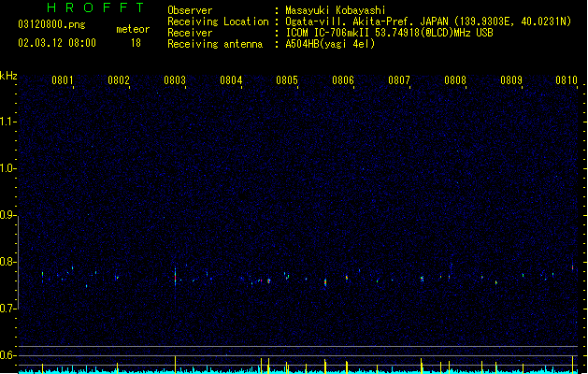Click the HROFFT title text

tap(95, 7)
